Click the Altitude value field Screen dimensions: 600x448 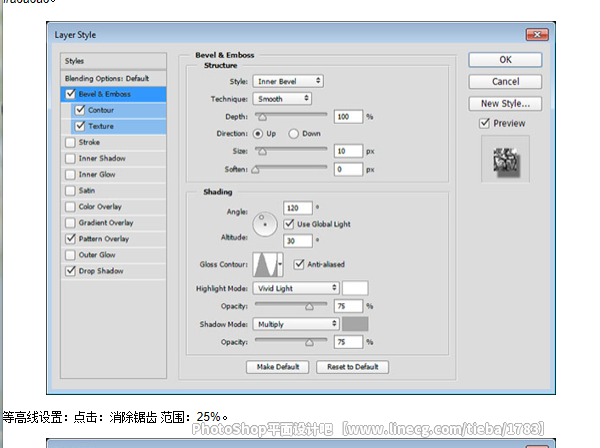tap(298, 241)
